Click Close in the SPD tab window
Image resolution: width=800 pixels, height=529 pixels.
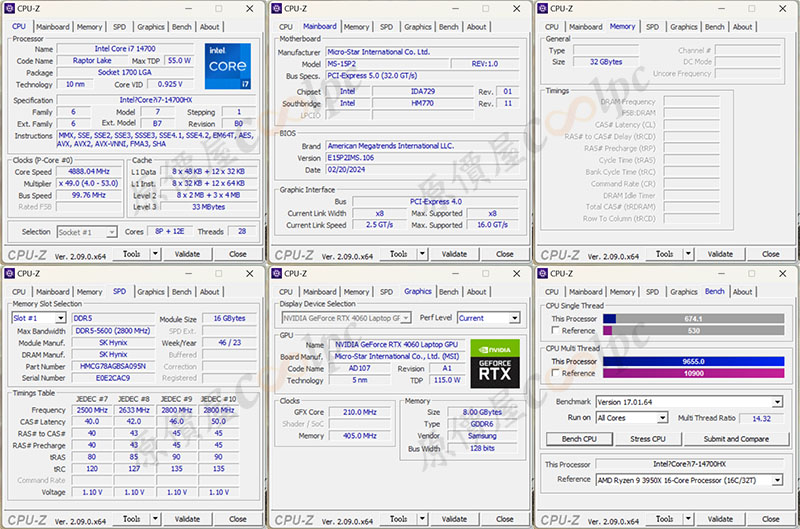point(238,519)
